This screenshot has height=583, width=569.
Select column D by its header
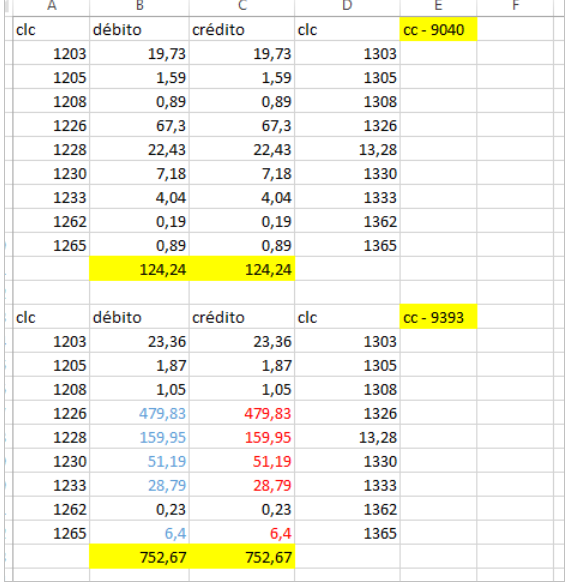click(347, 7)
